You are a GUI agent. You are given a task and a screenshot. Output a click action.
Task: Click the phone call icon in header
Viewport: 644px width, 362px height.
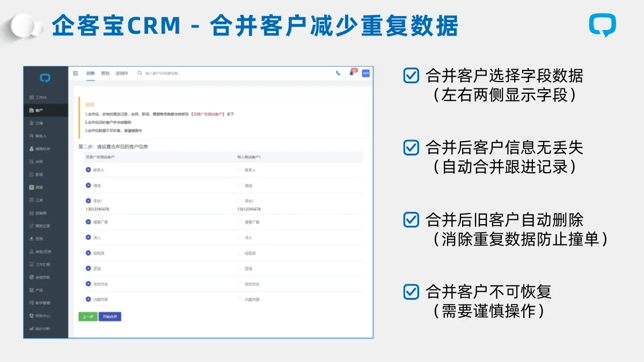[x=338, y=73]
